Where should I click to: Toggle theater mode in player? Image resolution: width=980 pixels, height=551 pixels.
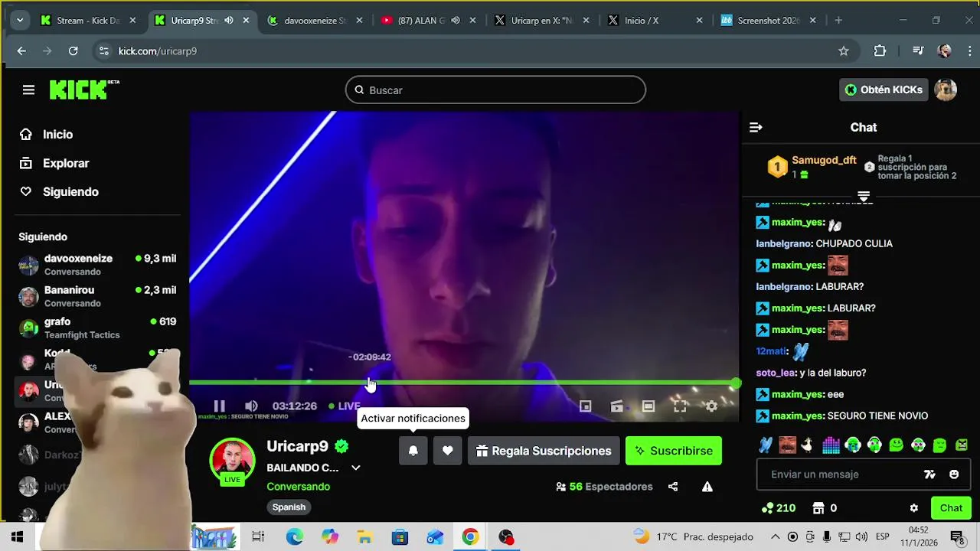648,406
